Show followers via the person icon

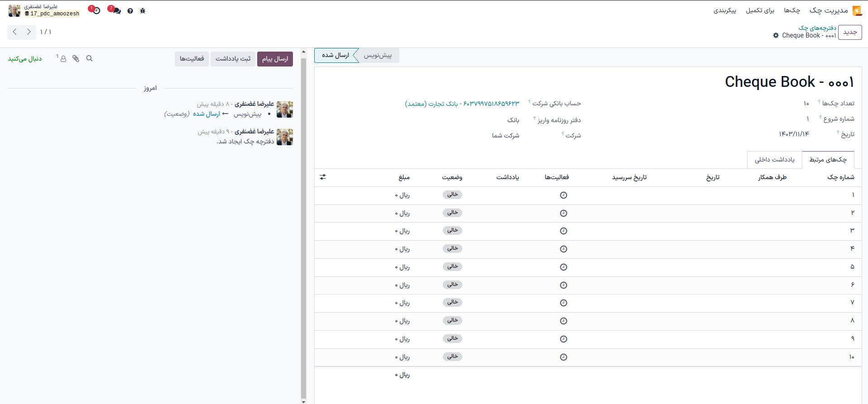click(63, 59)
